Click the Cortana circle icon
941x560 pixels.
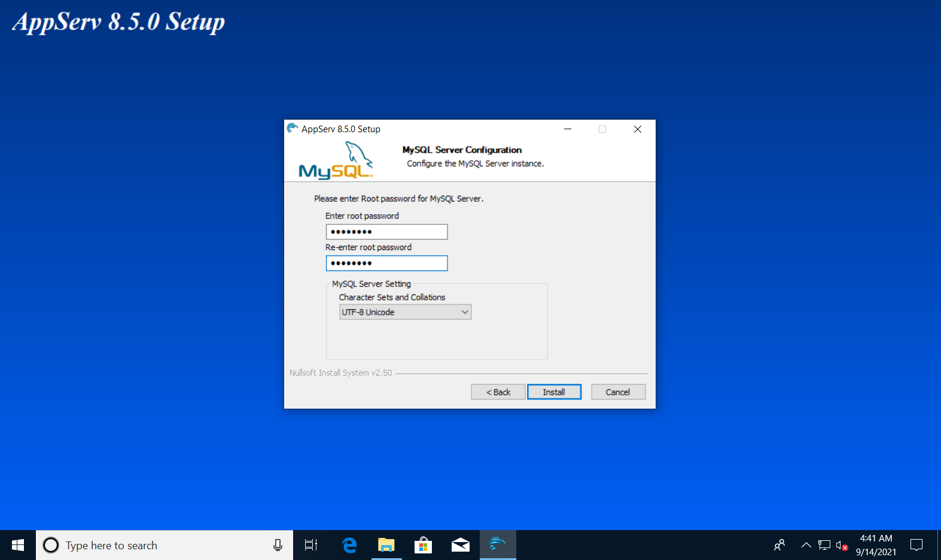click(x=51, y=545)
